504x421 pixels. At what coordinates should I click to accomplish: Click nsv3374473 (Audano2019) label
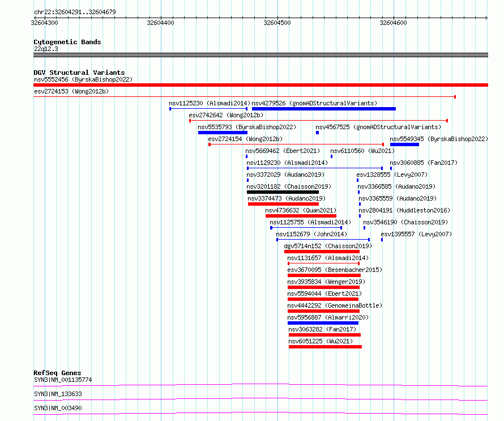287,198
